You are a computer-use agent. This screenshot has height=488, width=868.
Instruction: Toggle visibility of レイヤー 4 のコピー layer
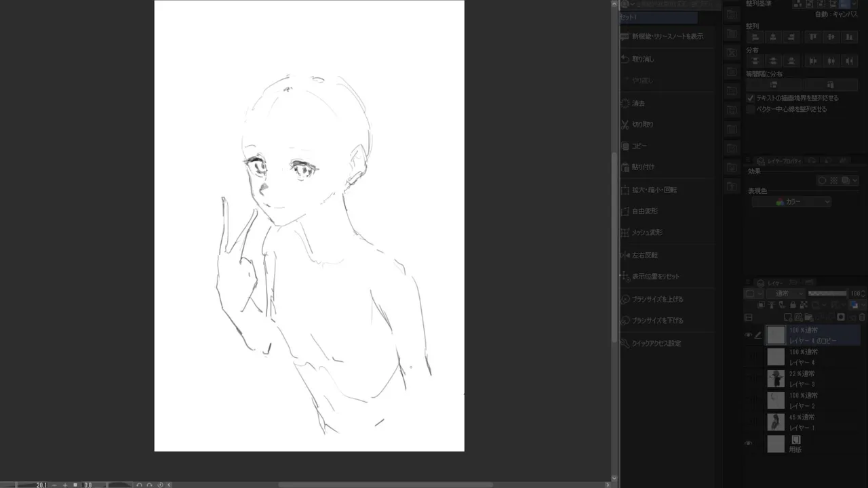click(x=749, y=335)
